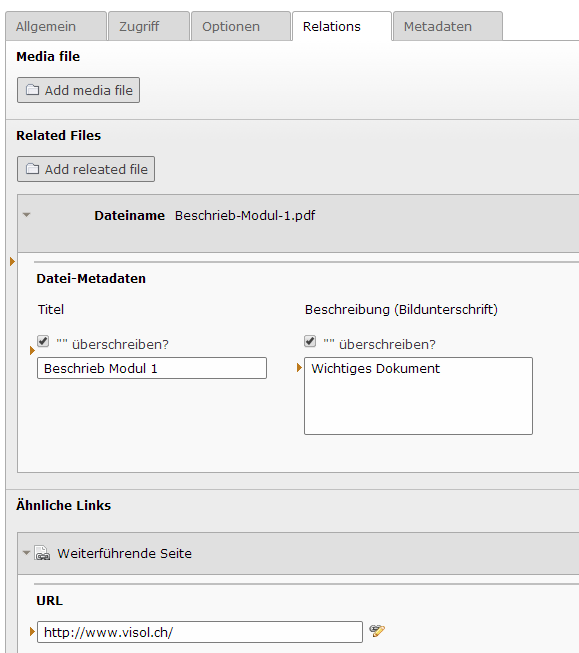Image resolution: width=579 pixels, height=653 pixels.
Task: Click the Dateiname header row to toggle
Action: (x=298, y=223)
